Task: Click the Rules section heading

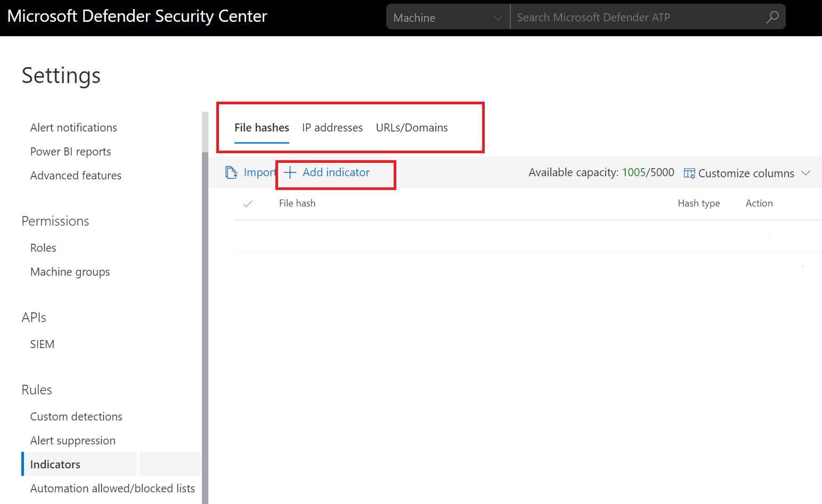Action: pyautogui.click(x=37, y=390)
